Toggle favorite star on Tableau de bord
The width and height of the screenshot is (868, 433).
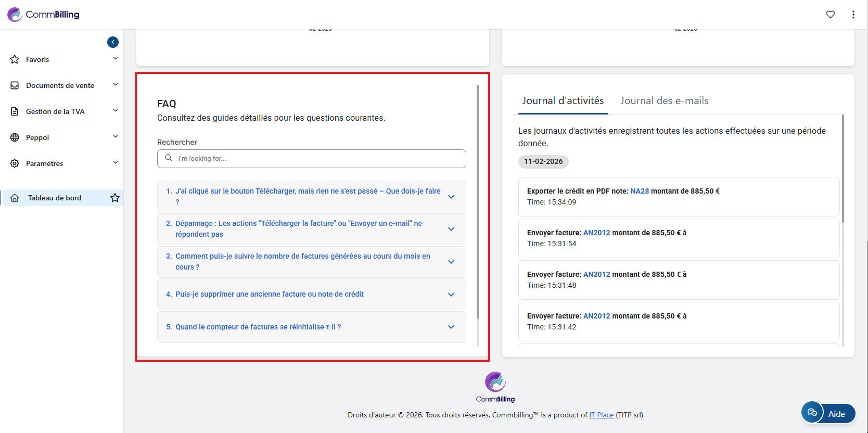coord(115,198)
